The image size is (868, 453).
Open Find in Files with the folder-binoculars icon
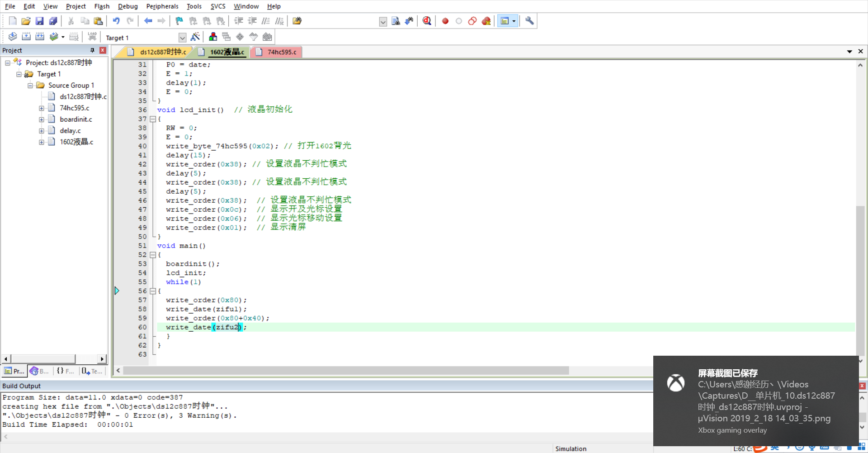(x=297, y=21)
